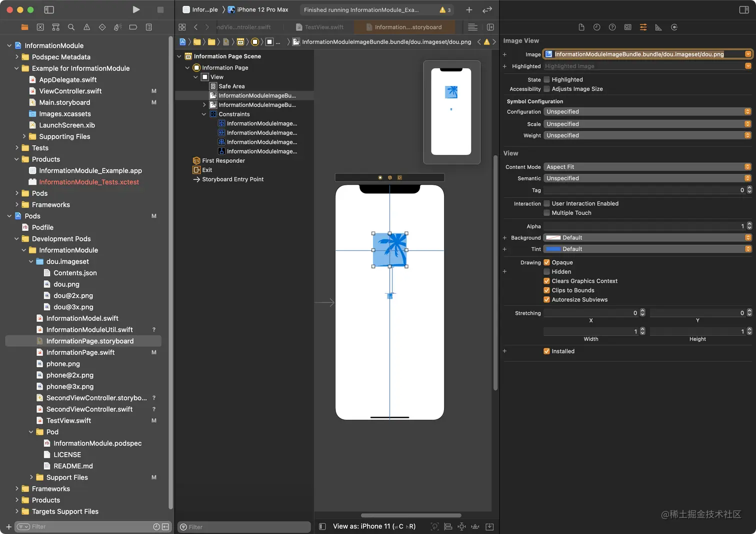Open the Image name combo box

(648, 54)
